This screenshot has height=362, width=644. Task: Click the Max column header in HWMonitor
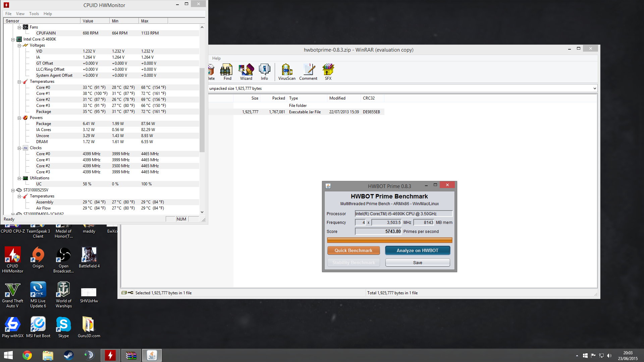(x=153, y=21)
